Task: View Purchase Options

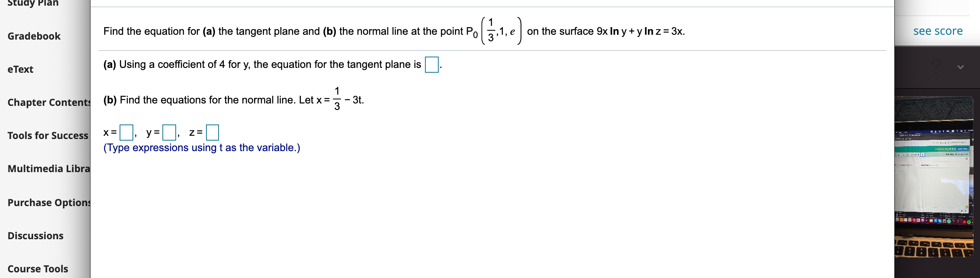Action: [x=49, y=202]
